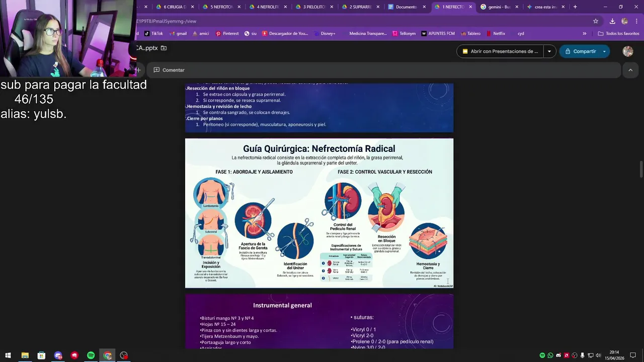Open Microsoft Store from the taskbar
The height and width of the screenshot is (362, 644).
(41, 355)
